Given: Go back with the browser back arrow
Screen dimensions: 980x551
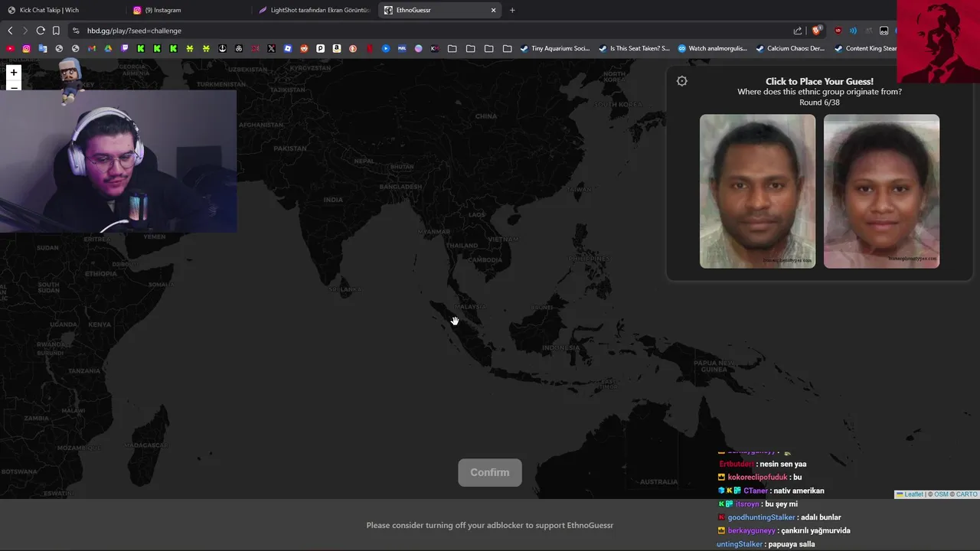Looking at the screenshot, I should click(10, 31).
